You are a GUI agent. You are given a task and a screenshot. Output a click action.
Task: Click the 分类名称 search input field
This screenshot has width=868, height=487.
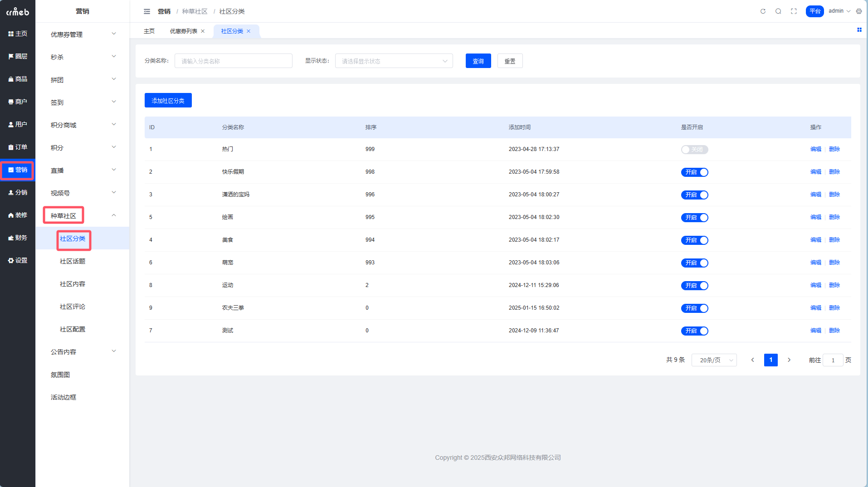[233, 61]
